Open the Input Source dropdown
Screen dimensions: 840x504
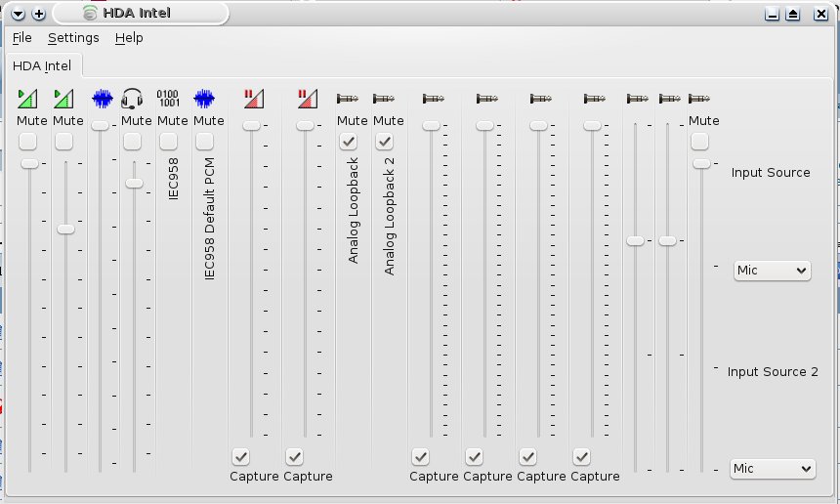tap(772, 271)
